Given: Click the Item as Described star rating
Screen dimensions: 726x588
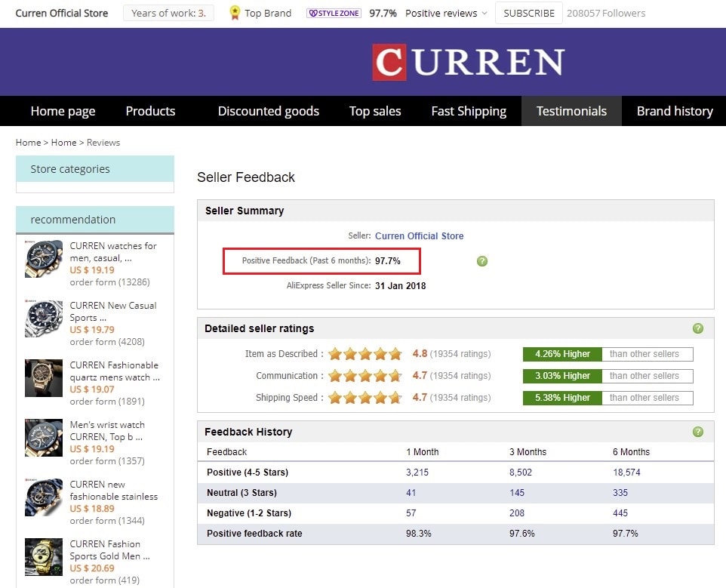Looking at the screenshot, I should tap(365, 354).
